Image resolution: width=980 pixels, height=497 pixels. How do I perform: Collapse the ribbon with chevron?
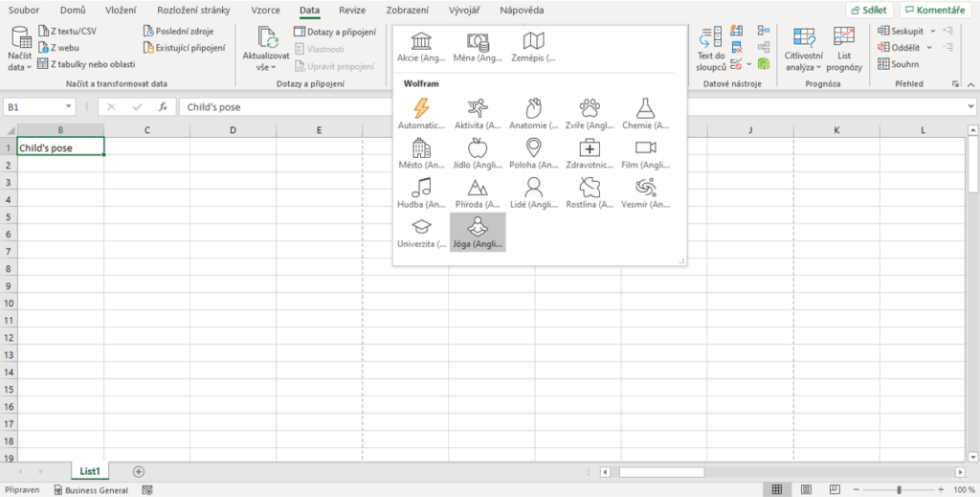click(970, 83)
